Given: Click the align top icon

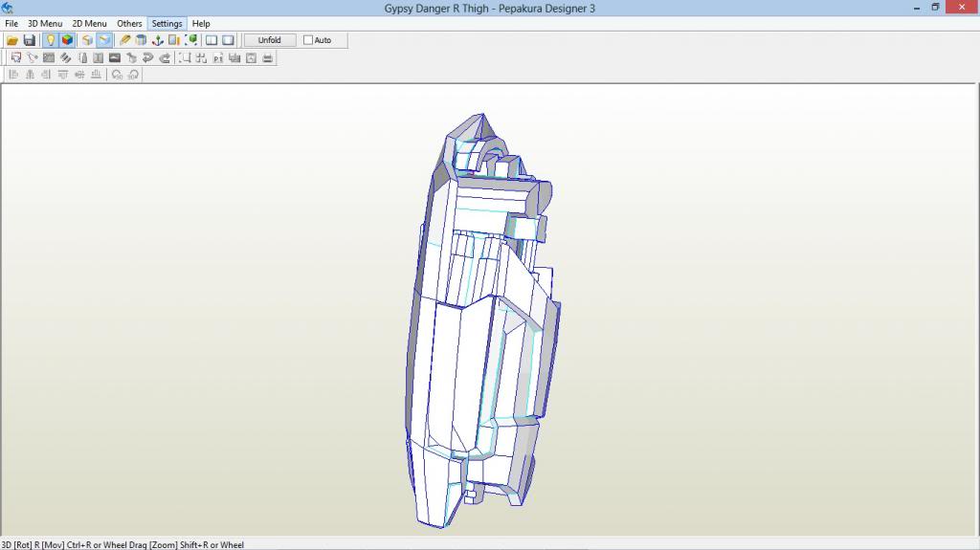Looking at the screenshot, I should pyautogui.click(x=62, y=75).
